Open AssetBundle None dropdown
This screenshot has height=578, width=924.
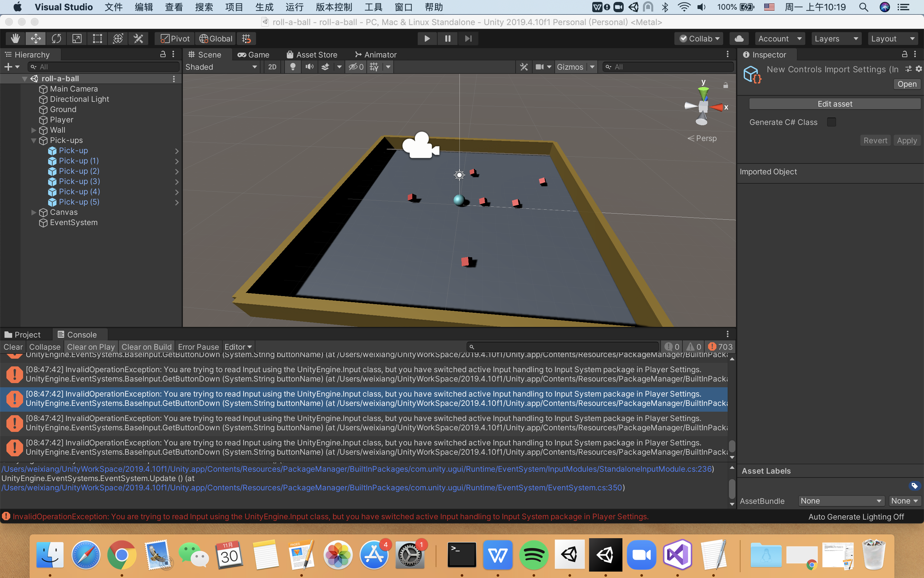(x=841, y=501)
